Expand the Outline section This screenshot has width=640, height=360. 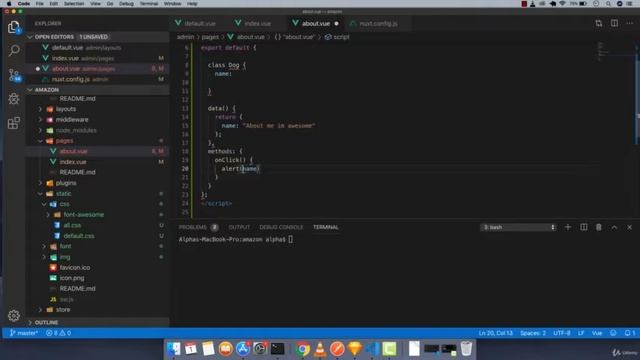pos(98,322)
